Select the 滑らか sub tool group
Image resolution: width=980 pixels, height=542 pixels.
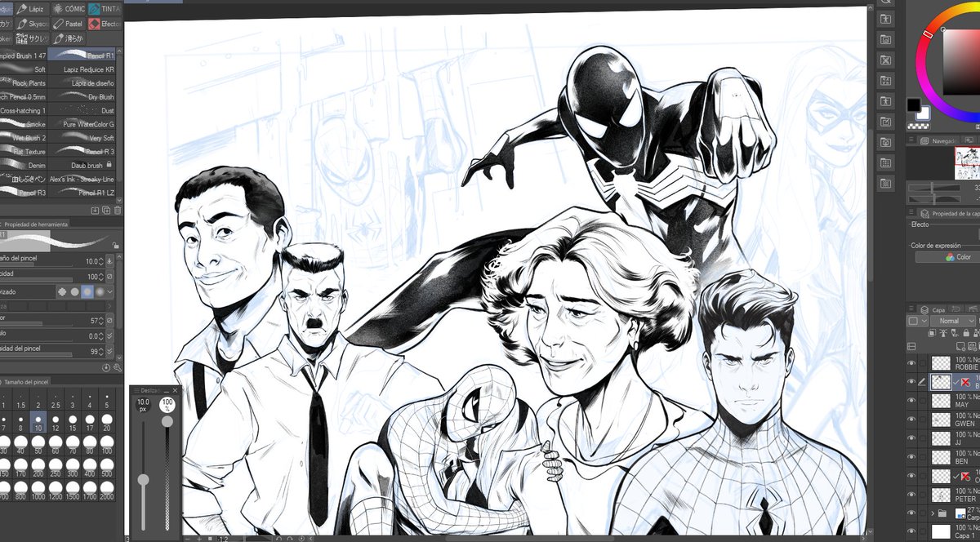69,38
